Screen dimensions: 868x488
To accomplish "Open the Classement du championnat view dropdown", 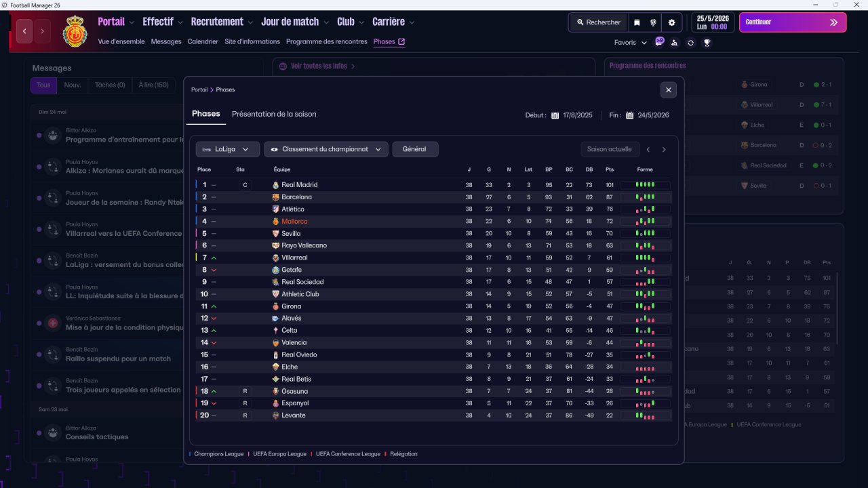I will point(326,149).
